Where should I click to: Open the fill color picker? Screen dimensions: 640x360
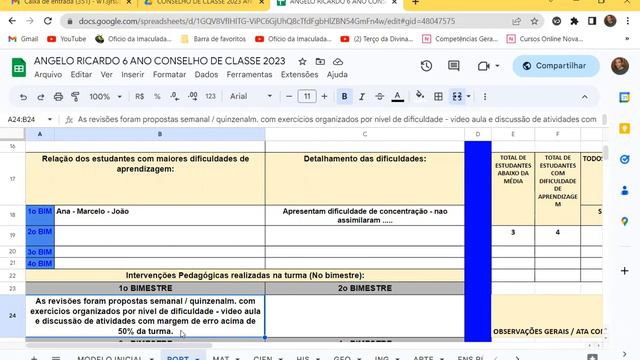point(420,96)
